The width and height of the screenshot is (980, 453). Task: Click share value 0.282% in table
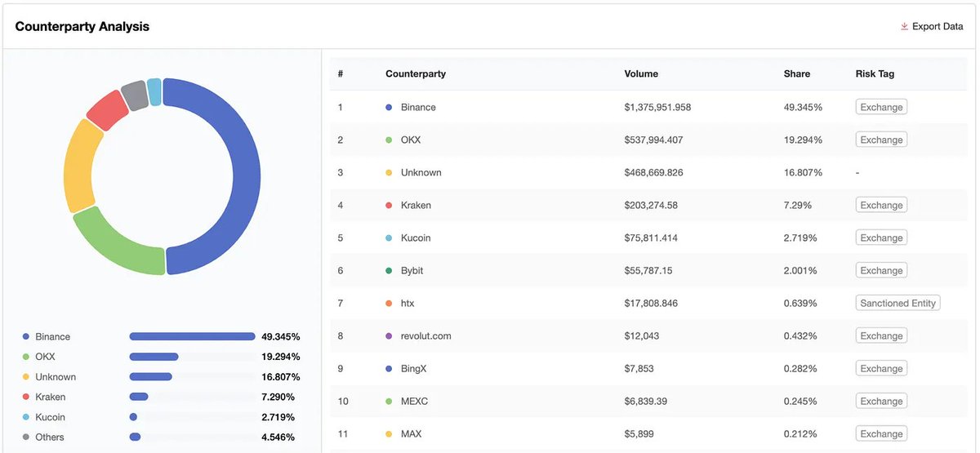click(x=800, y=368)
